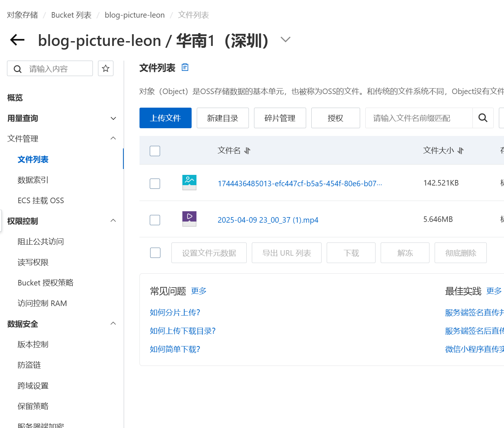Expand the 用量查询 sidebar section

pos(113,118)
